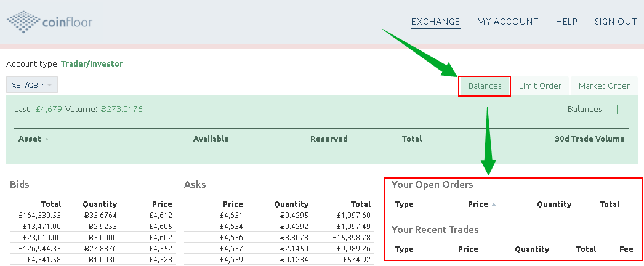Select ask at price £4,656

(280, 237)
